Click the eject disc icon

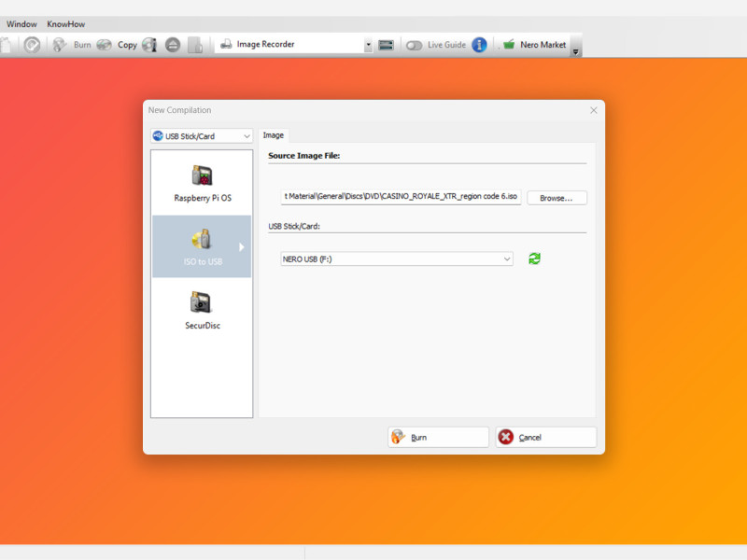(x=173, y=45)
